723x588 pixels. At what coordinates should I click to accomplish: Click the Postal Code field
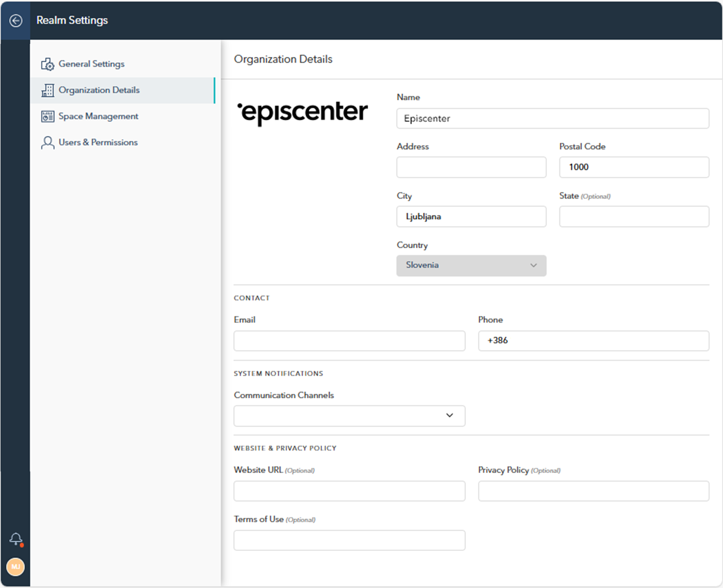point(634,167)
